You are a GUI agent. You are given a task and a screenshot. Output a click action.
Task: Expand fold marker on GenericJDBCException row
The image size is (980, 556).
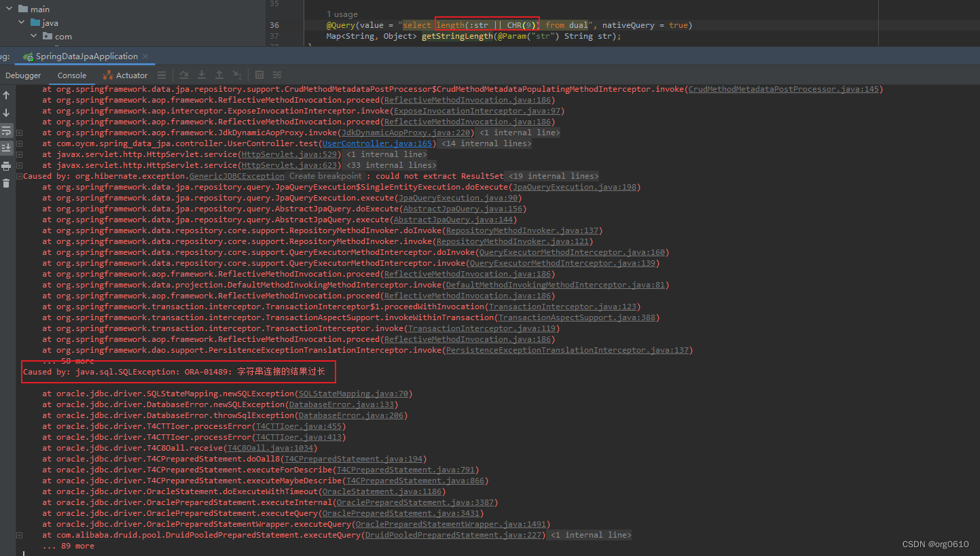click(x=20, y=176)
